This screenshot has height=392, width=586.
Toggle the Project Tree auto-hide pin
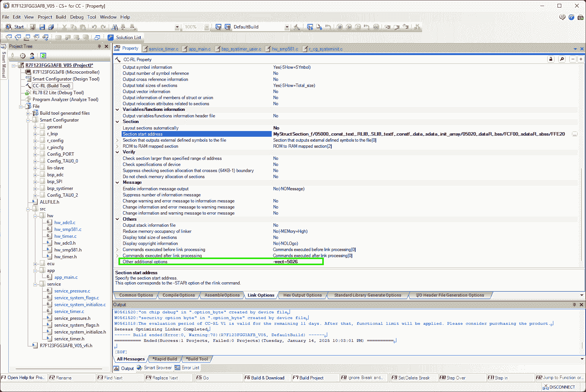tap(100, 46)
